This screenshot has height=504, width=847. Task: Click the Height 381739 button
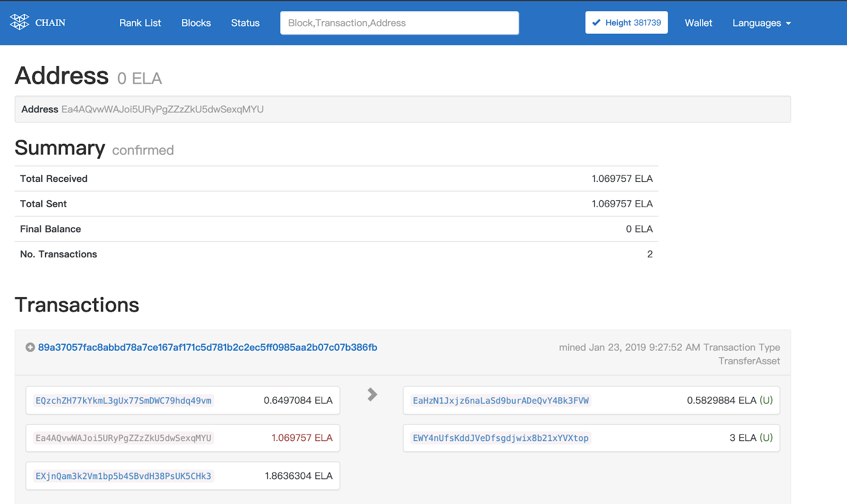click(626, 23)
